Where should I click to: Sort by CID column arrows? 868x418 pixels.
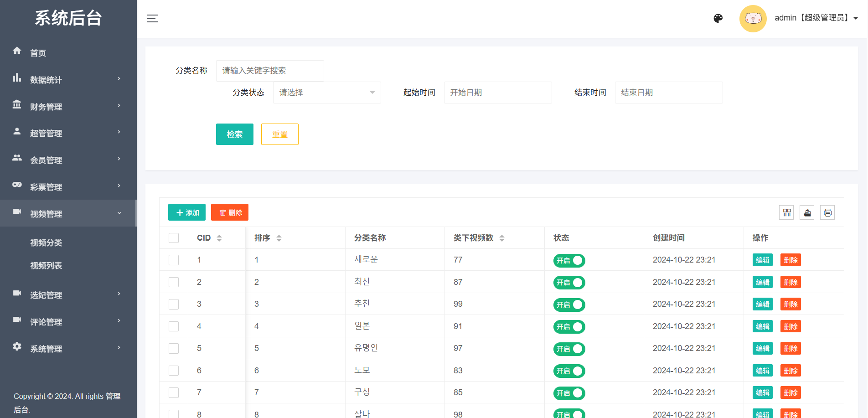pyautogui.click(x=219, y=238)
